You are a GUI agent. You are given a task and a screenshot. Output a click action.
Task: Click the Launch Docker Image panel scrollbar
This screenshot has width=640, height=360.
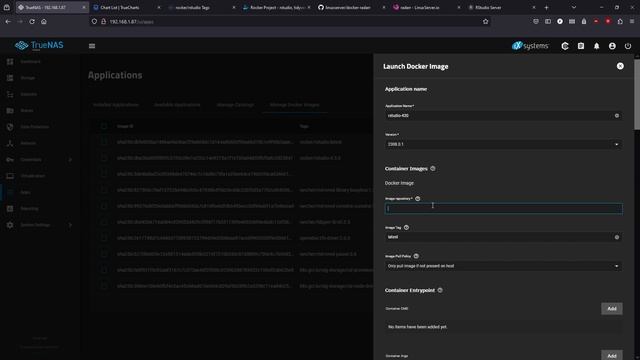(637, 95)
